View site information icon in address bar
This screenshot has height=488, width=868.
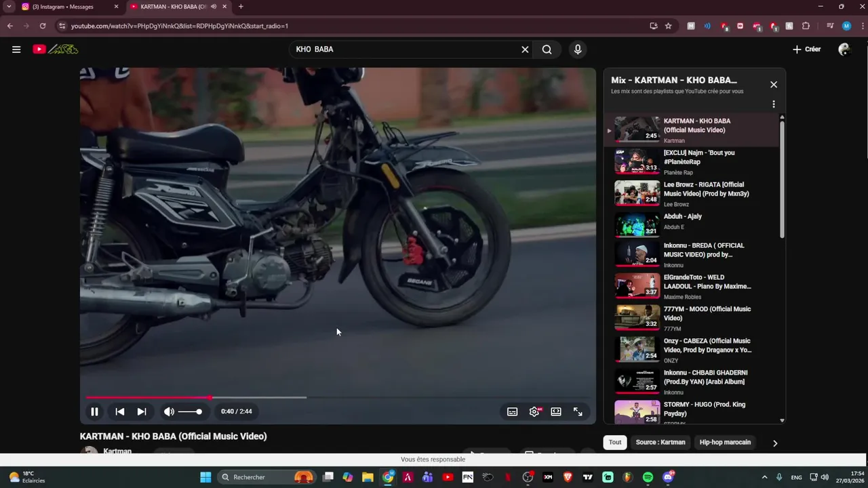(62, 26)
